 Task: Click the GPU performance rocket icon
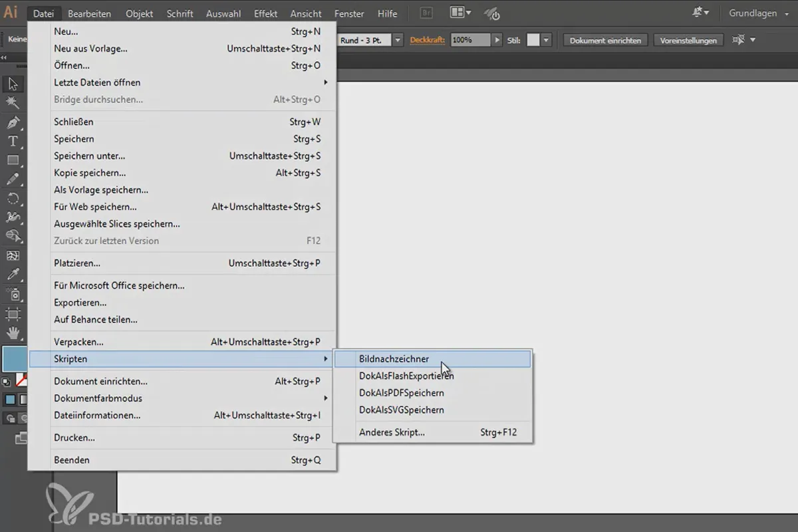pyautogui.click(x=492, y=13)
